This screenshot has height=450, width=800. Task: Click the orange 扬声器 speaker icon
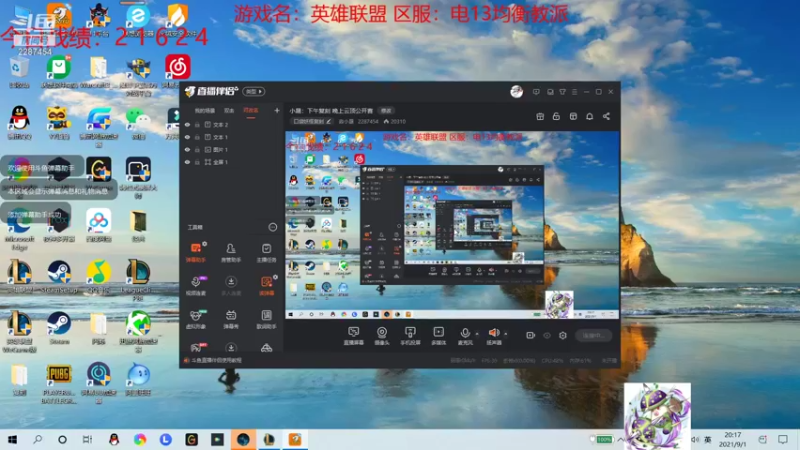pyautogui.click(x=493, y=333)
